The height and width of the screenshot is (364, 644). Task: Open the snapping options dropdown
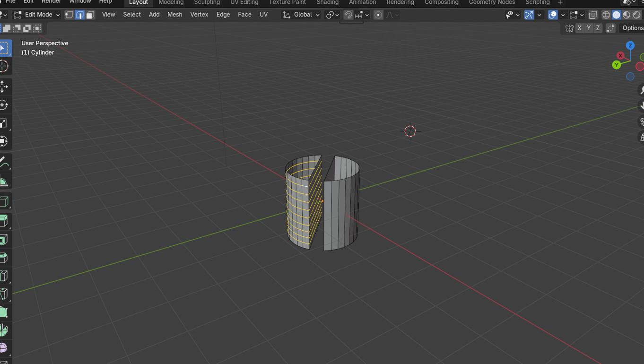(362, 15)
